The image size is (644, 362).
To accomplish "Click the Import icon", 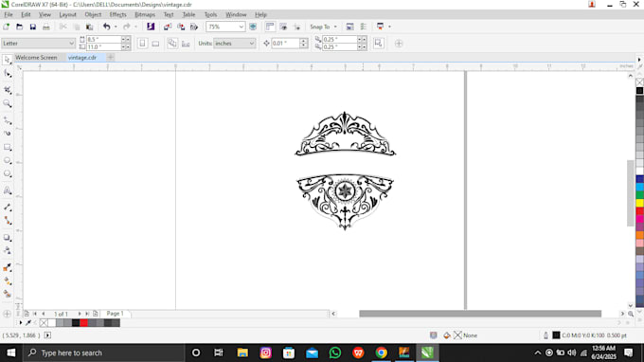I will point(168,27).
